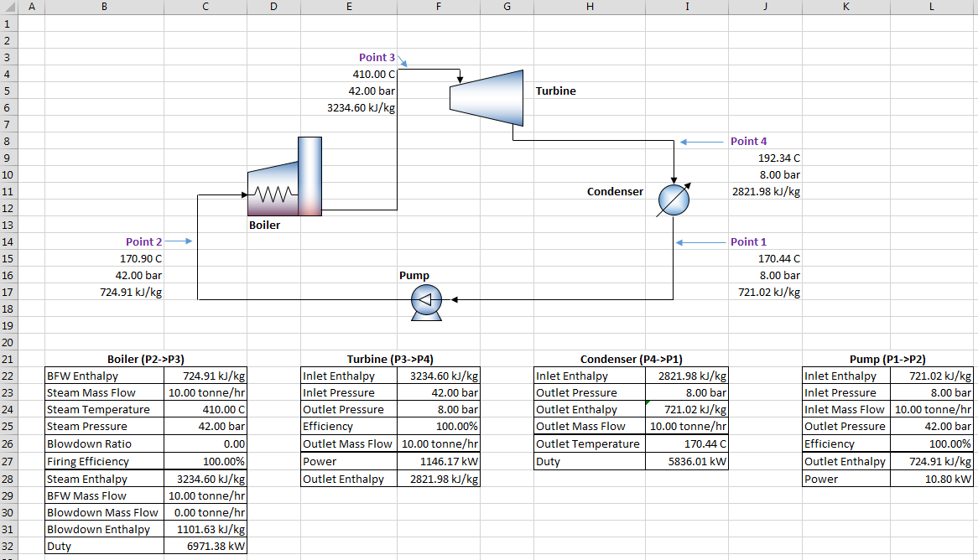Select the Condenser Outlet Enthalpy value 721.02 kJ/kg
978x560 pixels.
coord(687,410)
